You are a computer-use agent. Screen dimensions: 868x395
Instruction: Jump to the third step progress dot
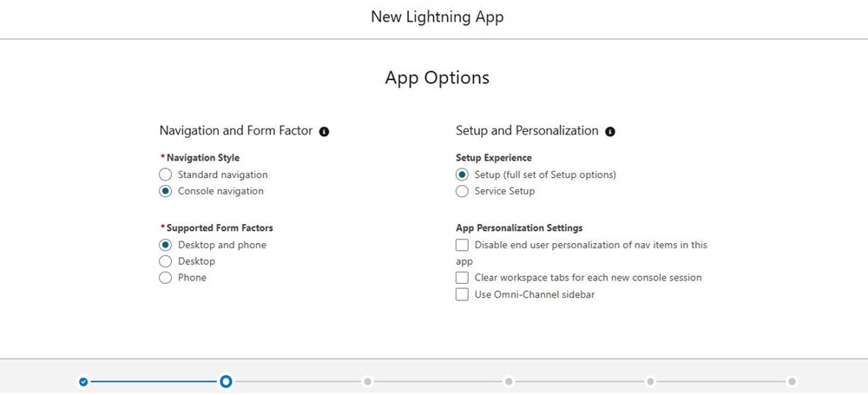coord(367,382)
